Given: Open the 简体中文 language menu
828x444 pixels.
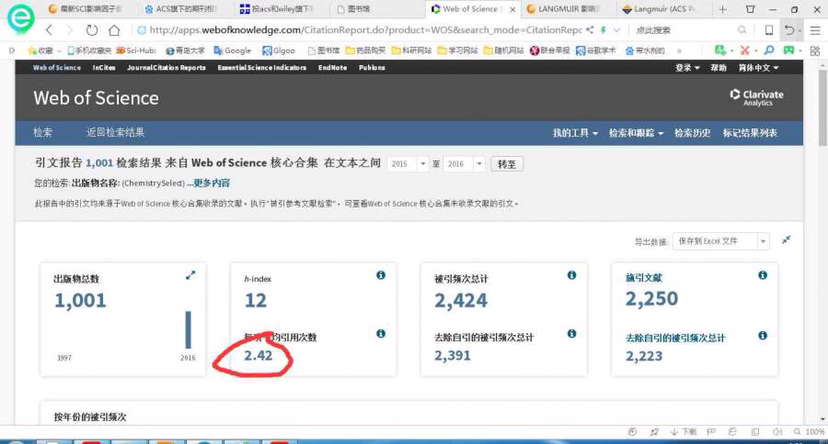Looking at the screenshot, I should pyautogui.click(x=757, y=68).
